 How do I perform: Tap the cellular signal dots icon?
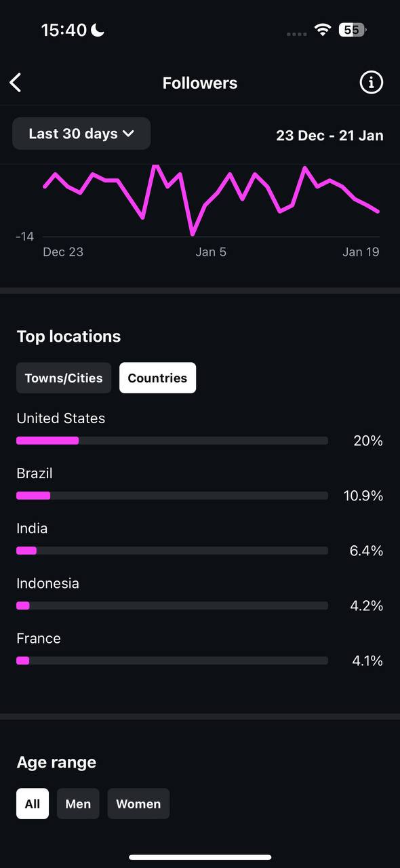[297, 33]
